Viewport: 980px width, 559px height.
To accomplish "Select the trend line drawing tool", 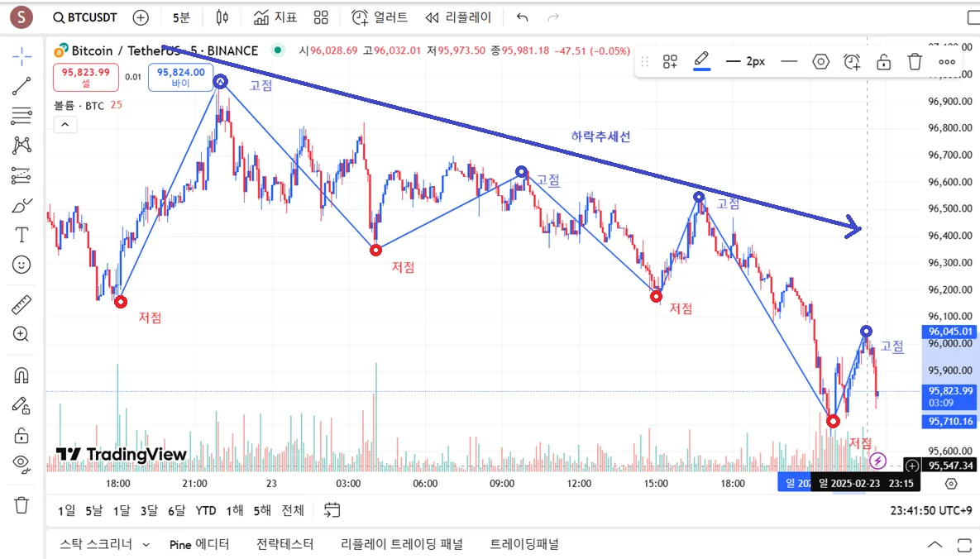I will [x=22, y=86].
